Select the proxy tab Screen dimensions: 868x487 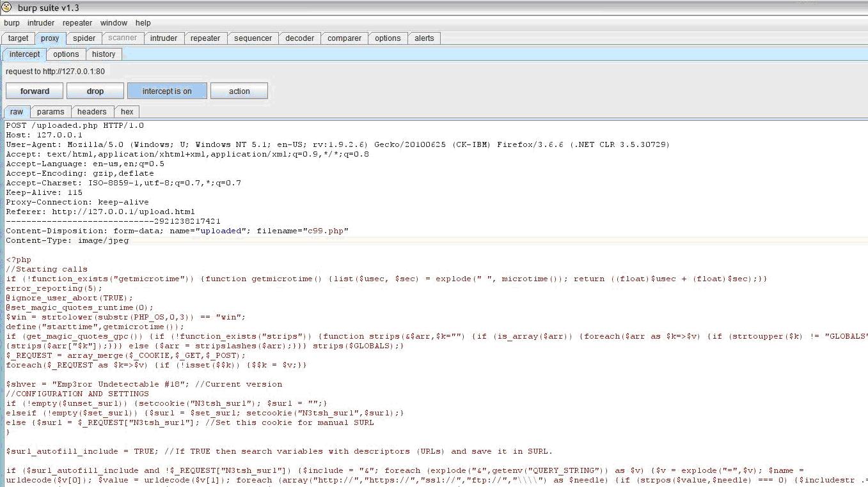click(50, 38)
